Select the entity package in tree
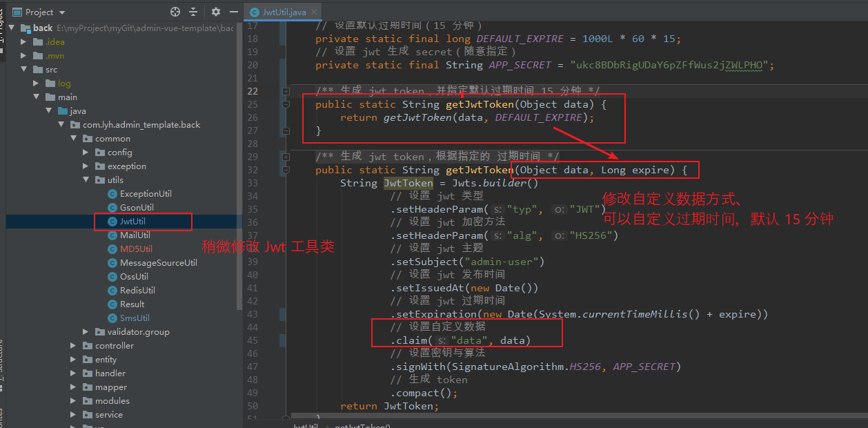The width and height of the screenshot is (868, 428). 106,360
